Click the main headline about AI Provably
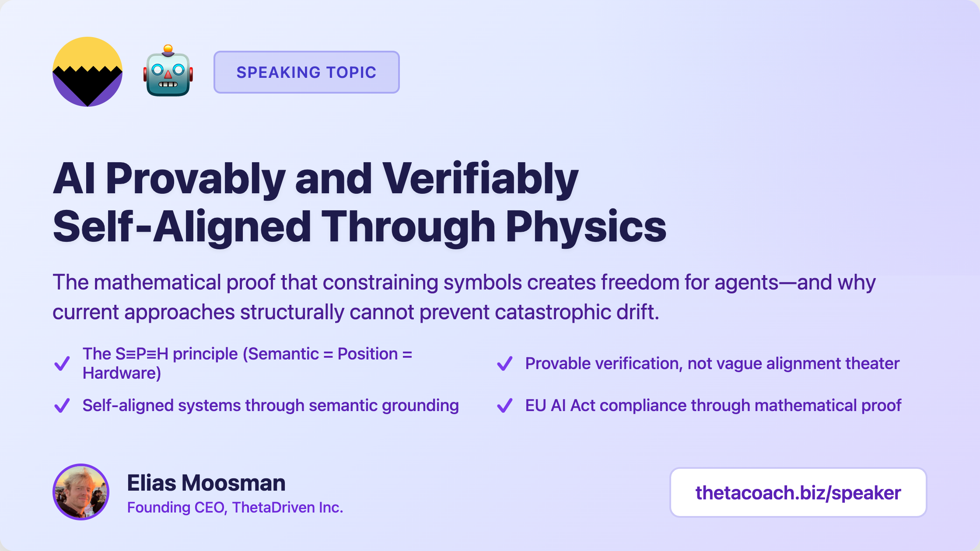The height and width of the screenshot is (551, 980). coord(315,179)
